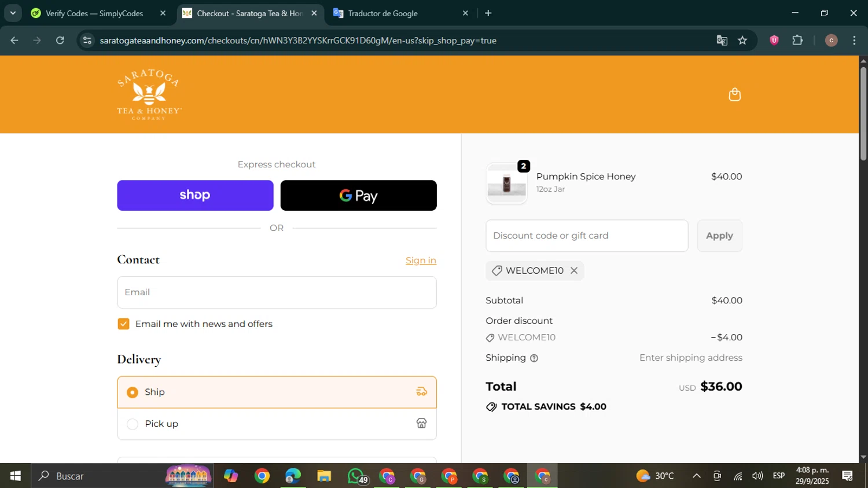This screenshot has height=488, width=868.
Task: Reload the checkout page
Action: pos(60,41)
